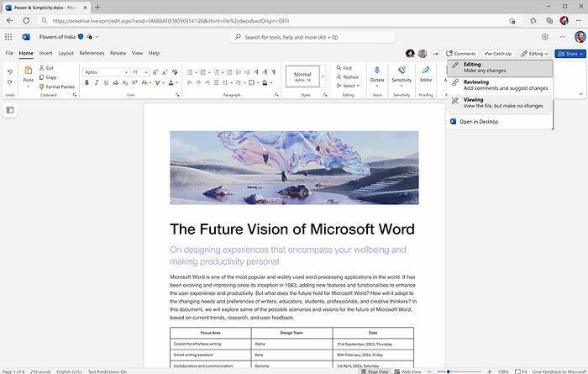Viewport: 588px width, 374px height.
Task: Toggle italic formatting
Action: [97, 82]
